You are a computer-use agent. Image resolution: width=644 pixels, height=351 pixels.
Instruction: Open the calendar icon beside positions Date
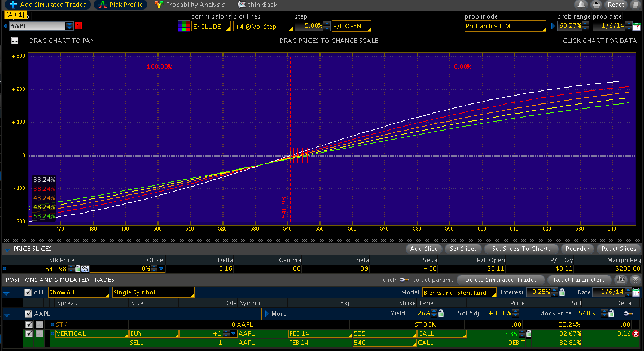[636, 293]
